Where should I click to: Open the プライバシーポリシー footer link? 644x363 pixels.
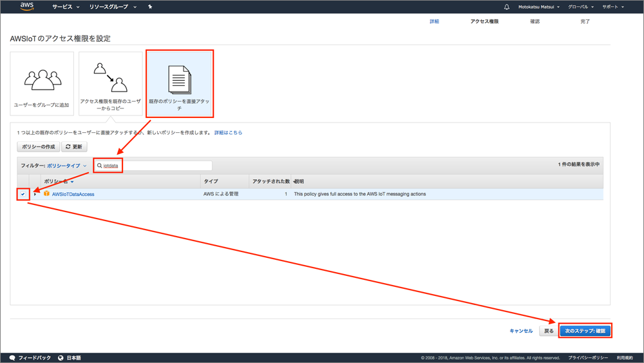[x=588, y=358]
